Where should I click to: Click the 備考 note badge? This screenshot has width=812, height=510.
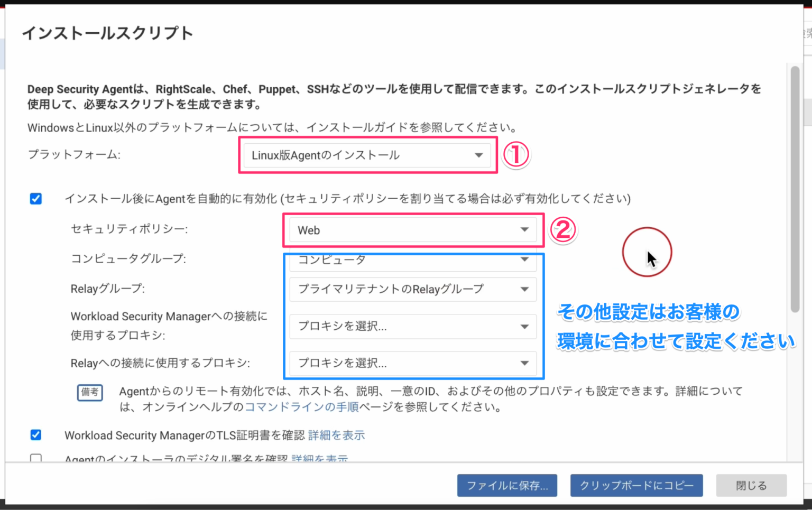(x=90, y=393)
